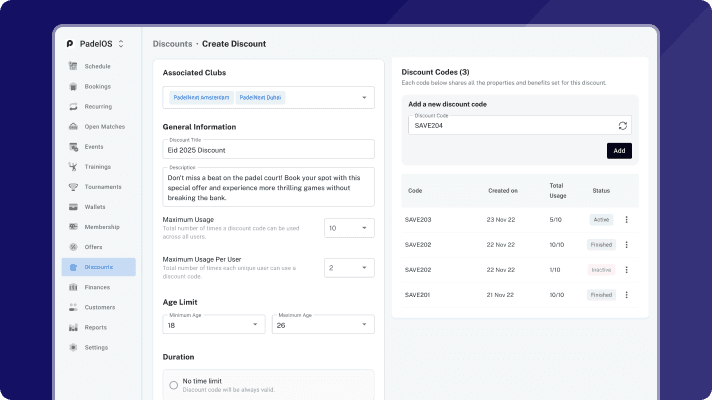Click the Settings gear icon
712x400 pixels.
[73, 347]
